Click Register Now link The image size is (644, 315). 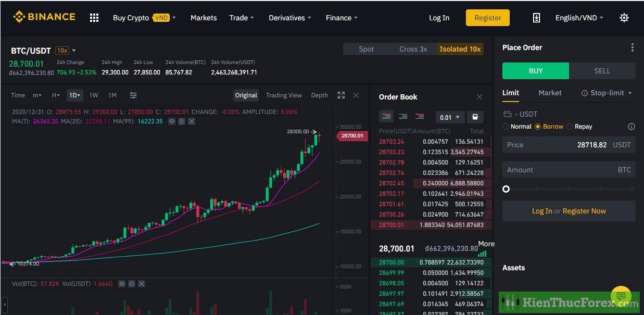[x=584, y=211]
